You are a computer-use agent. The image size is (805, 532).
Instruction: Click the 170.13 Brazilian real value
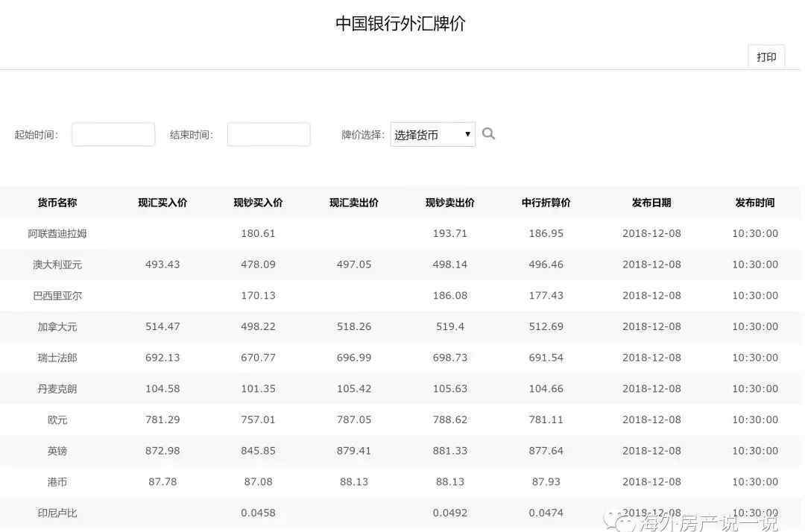tap(258, 296)
